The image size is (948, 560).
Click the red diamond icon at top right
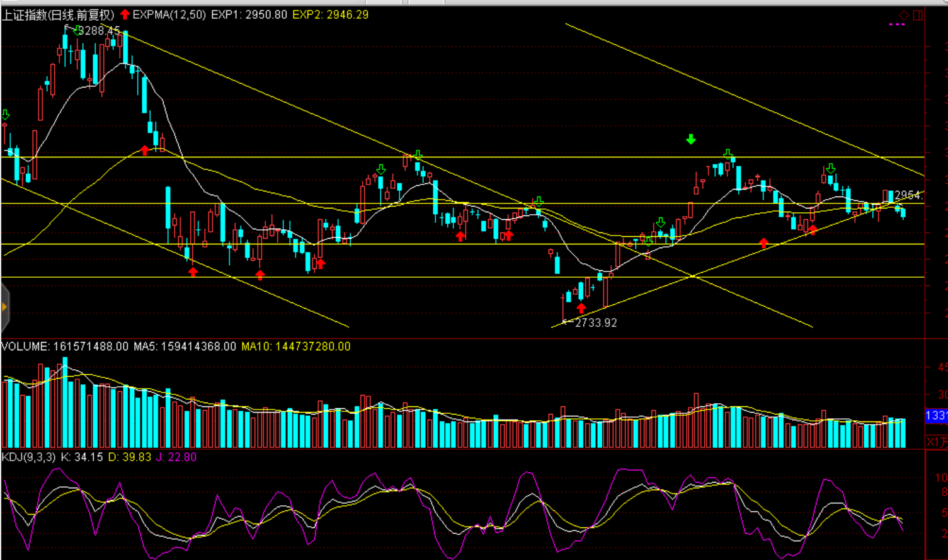(904, 15)
